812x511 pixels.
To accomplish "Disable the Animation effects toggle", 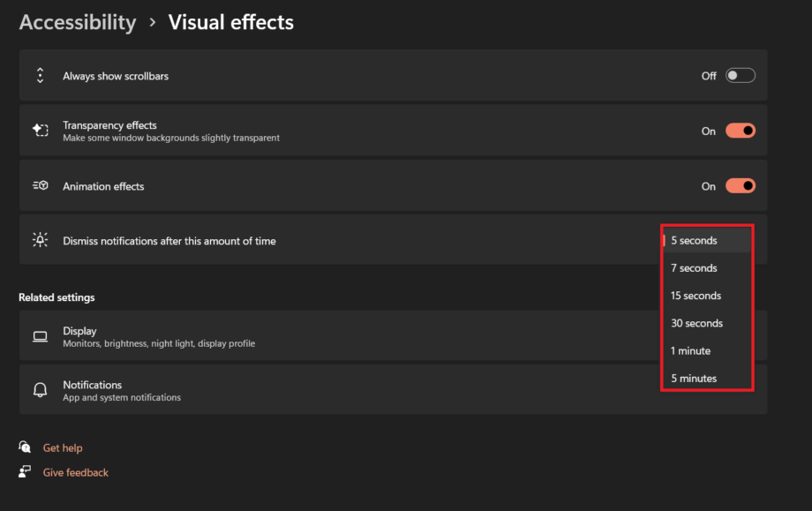I will coord(740,186).
